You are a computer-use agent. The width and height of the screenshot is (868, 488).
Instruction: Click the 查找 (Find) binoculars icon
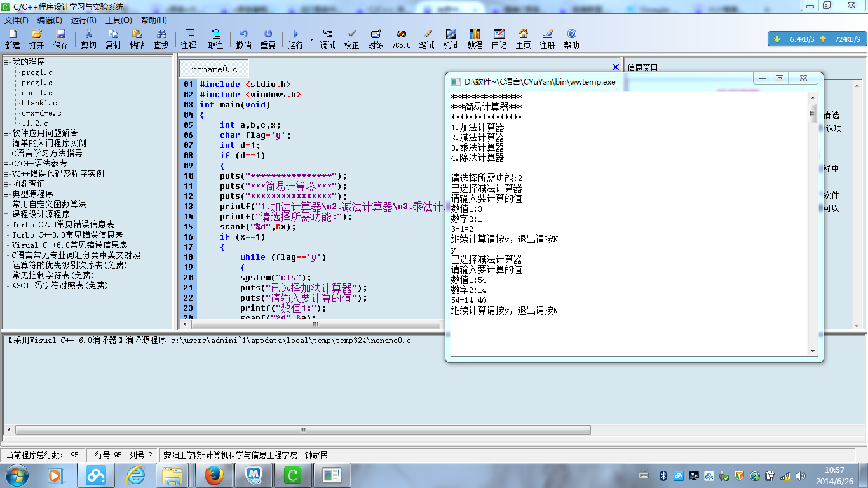(x=161, y=39)
